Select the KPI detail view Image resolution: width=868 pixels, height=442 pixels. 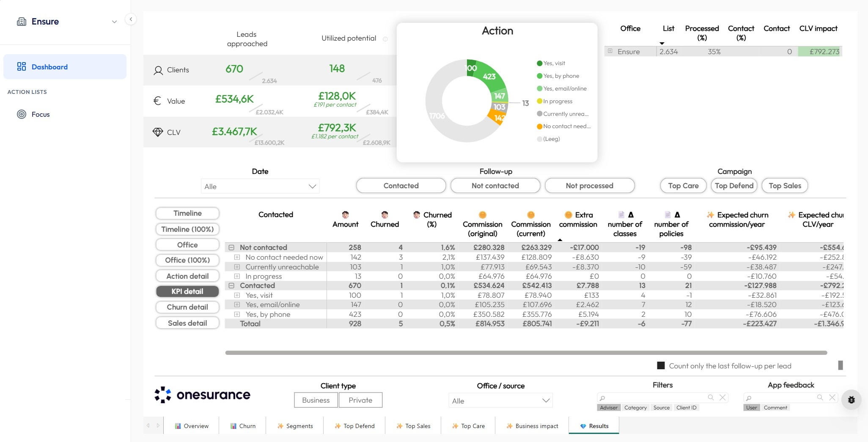187,291
